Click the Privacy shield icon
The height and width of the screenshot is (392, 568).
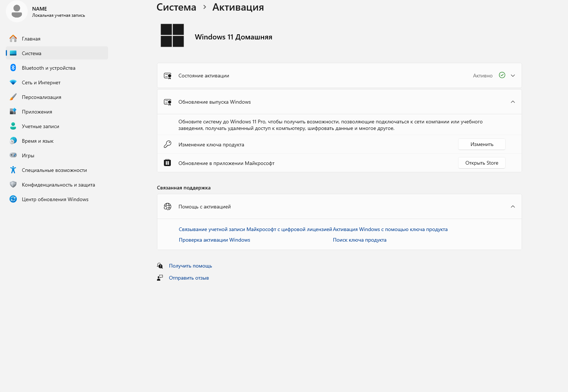(x=13, y=185)
